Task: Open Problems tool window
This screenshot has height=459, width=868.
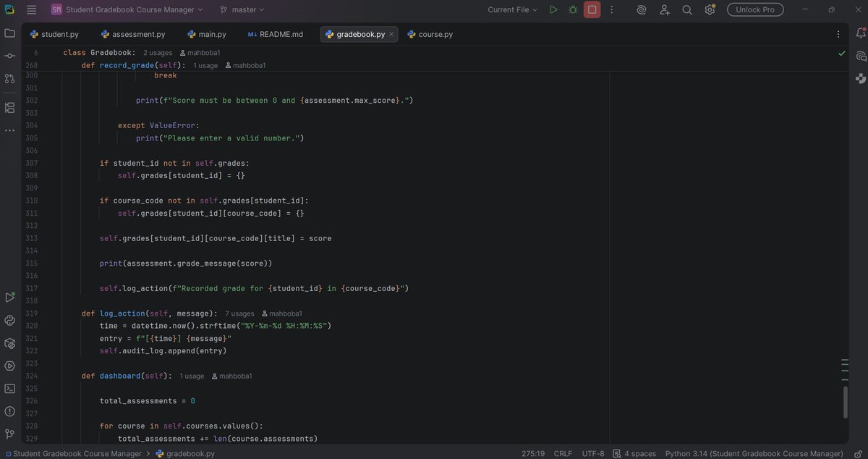Action: point(9,411)
